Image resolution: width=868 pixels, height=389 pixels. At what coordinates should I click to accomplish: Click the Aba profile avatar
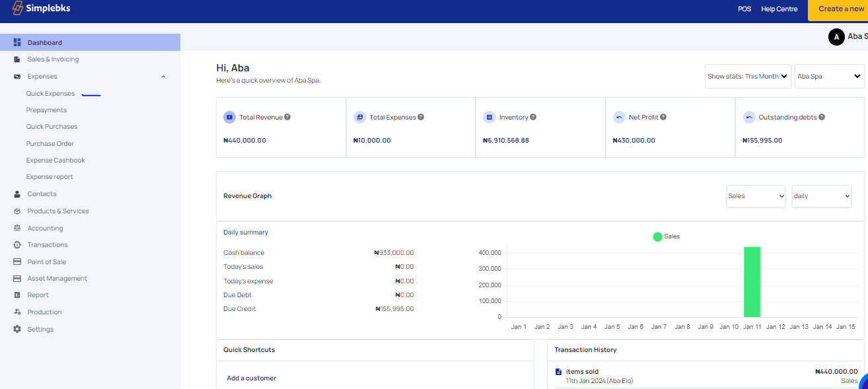point(836,37)
